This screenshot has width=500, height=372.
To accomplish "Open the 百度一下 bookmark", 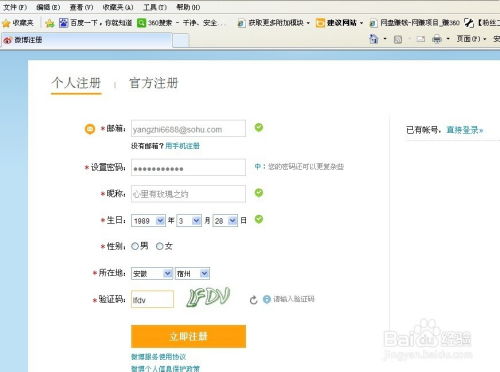I will pos(95,23).
